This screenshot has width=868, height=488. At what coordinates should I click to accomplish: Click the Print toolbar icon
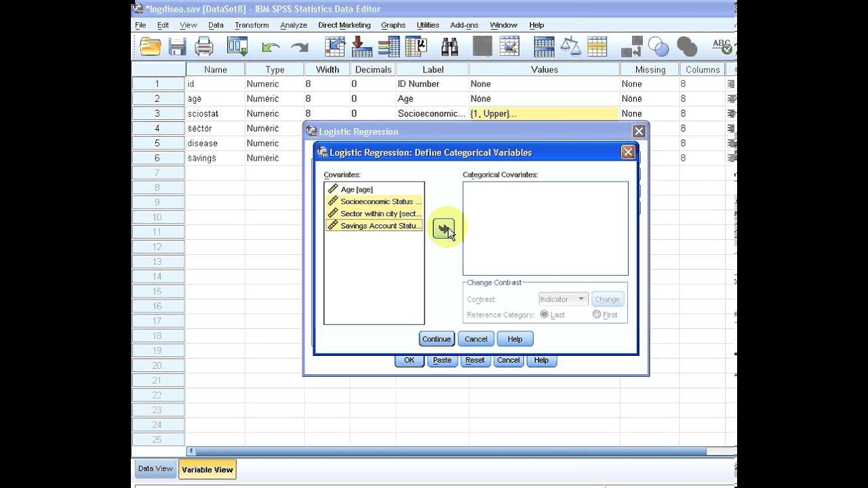pos(204,46)
